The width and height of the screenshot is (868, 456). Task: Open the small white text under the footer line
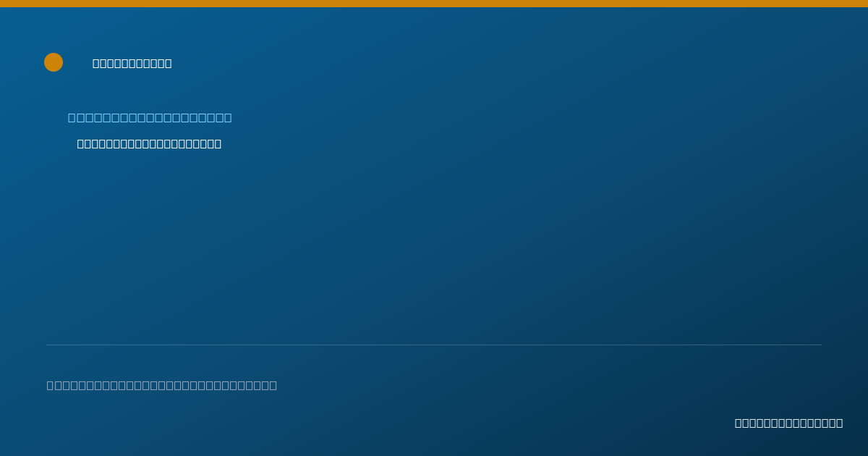click(x=788, y=423)
